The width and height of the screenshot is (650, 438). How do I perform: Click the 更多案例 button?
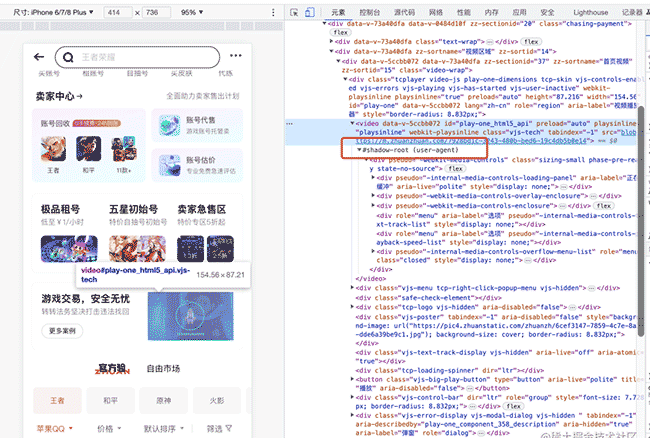point(62,331)
